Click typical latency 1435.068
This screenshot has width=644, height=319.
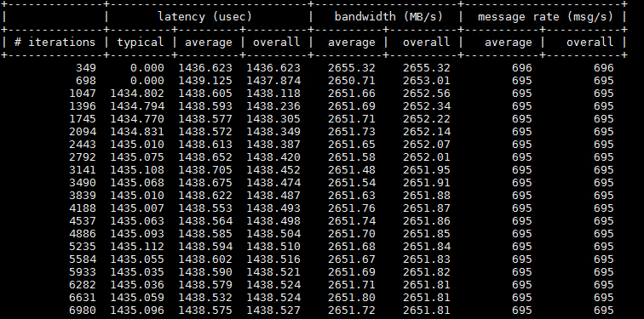coord(137,182)
